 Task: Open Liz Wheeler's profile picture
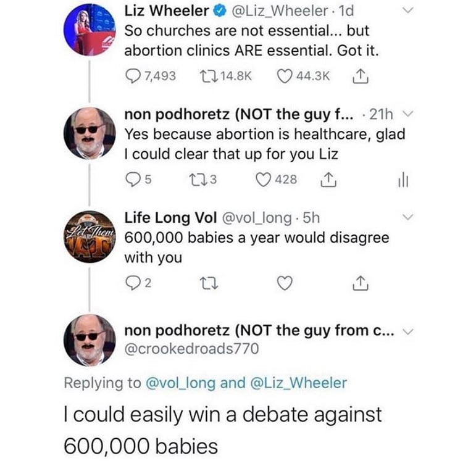(90, 30)
